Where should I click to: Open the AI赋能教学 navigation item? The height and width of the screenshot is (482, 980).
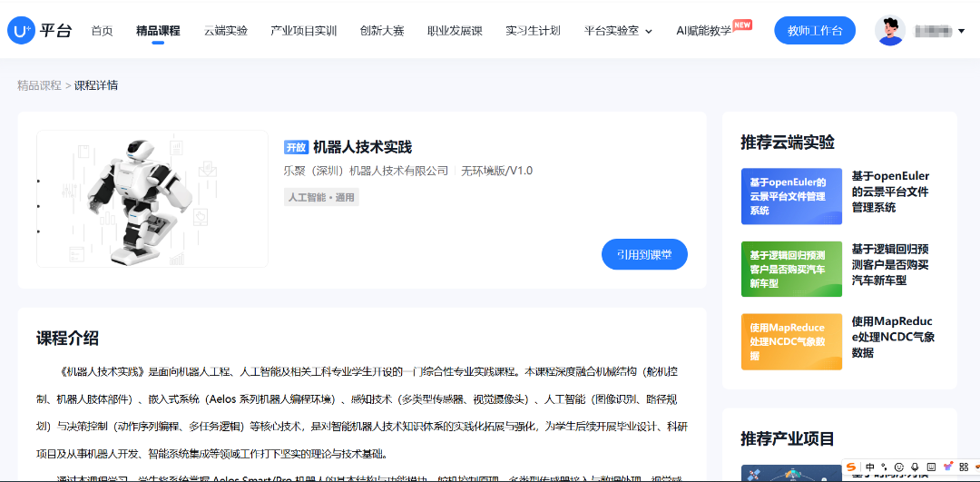coord(703,31)
